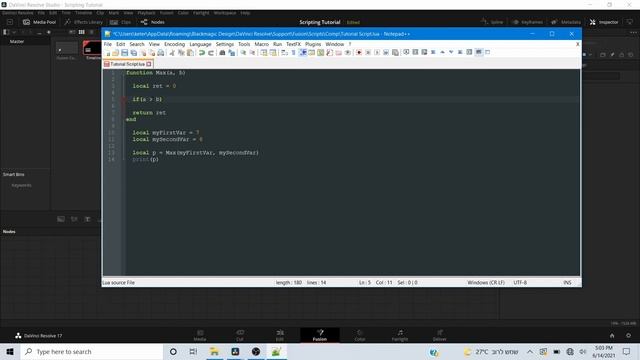Click the Print icon in Notepad++ toolbar

pyautogui.click(x=160, y=53)
